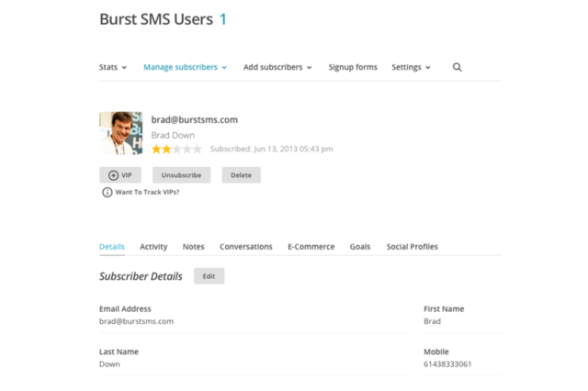Expand the Stats dropdown menu
588x391 pixels.
click(x=113, y=67)
